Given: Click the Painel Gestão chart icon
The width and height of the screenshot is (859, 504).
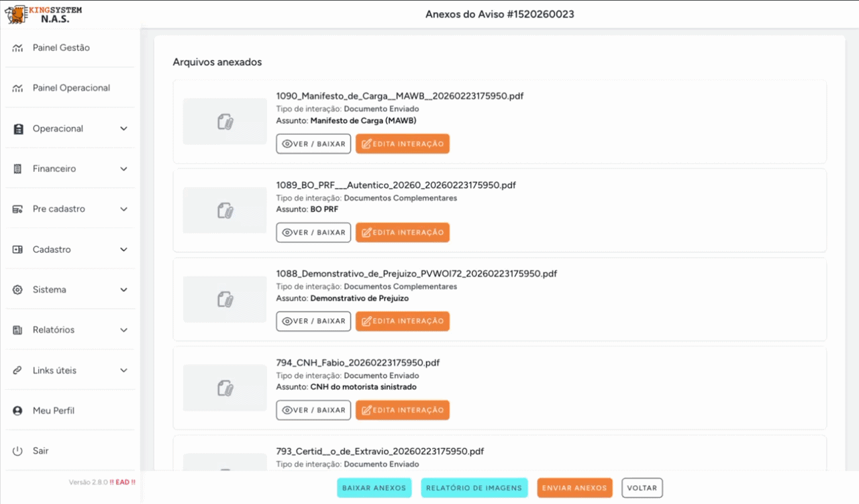Looking at the screenshot, I should [18, 48].
